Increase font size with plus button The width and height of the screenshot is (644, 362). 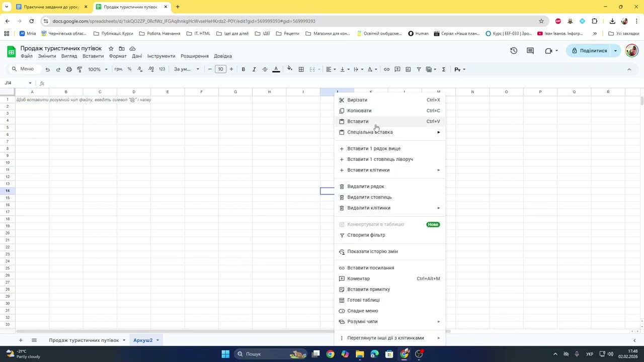pyautogui.click(x=231, y=69)
